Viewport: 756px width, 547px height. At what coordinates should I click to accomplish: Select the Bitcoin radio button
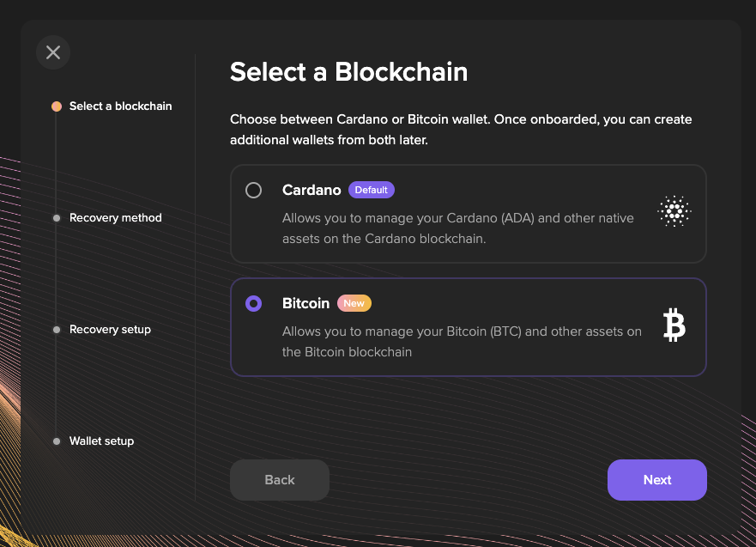pyautogui.click(x=254, y=304)
